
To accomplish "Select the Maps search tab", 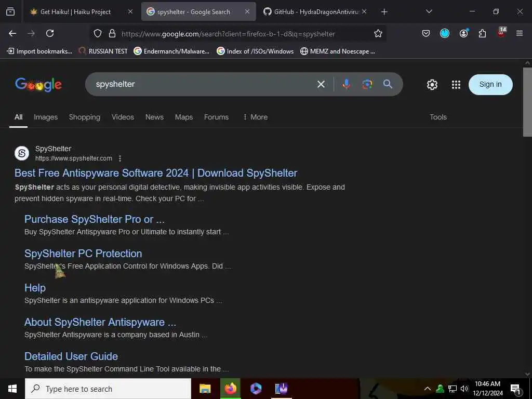I will coord(184,117).
